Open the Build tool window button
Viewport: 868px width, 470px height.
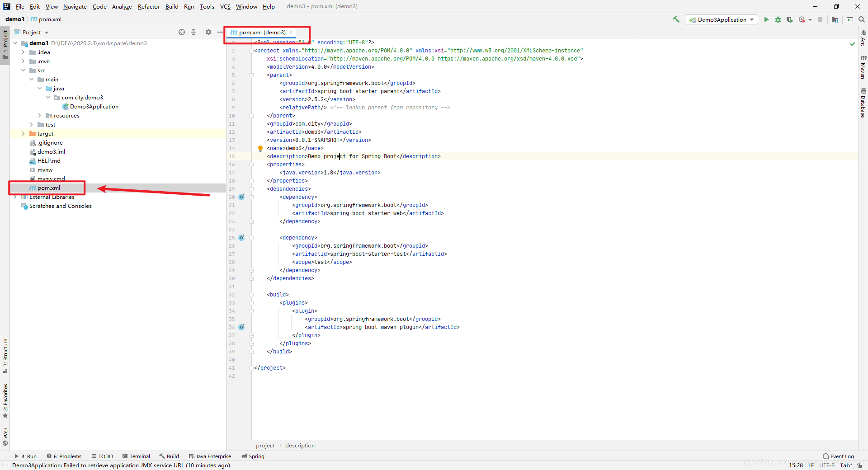point(169,456)
